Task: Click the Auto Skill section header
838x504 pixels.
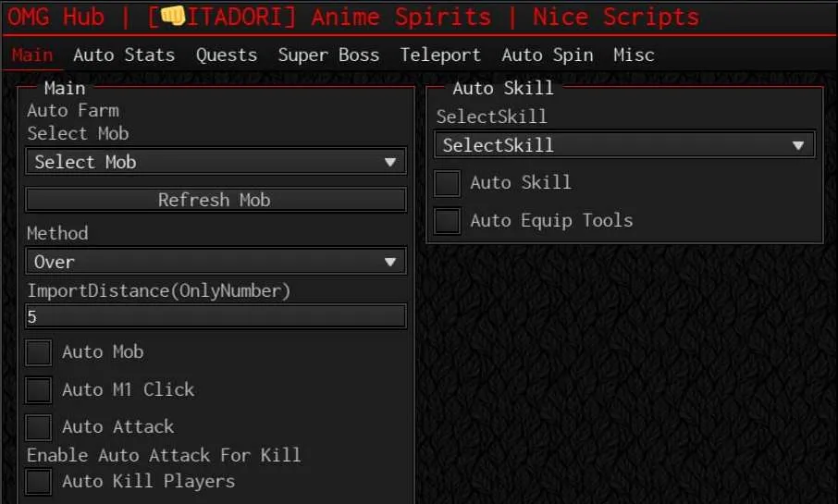Action: 503,88
